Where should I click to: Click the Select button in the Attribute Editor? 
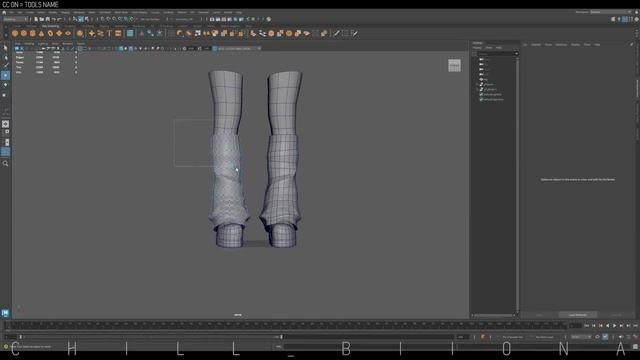coord(539,315)
